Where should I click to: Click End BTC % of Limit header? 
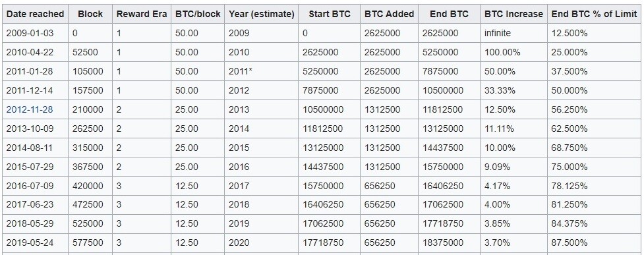[595, 14]
